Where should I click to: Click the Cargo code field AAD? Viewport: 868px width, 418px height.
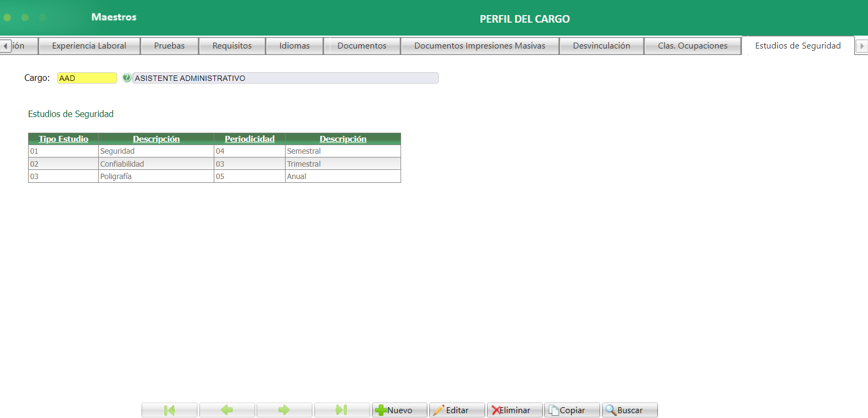click(87, 78)
